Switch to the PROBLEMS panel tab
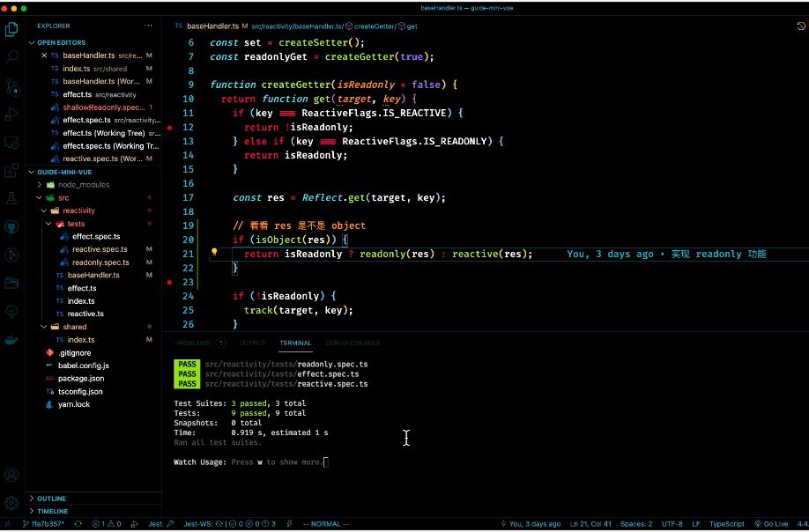The image size is (809, 532). tap(192, 343)
